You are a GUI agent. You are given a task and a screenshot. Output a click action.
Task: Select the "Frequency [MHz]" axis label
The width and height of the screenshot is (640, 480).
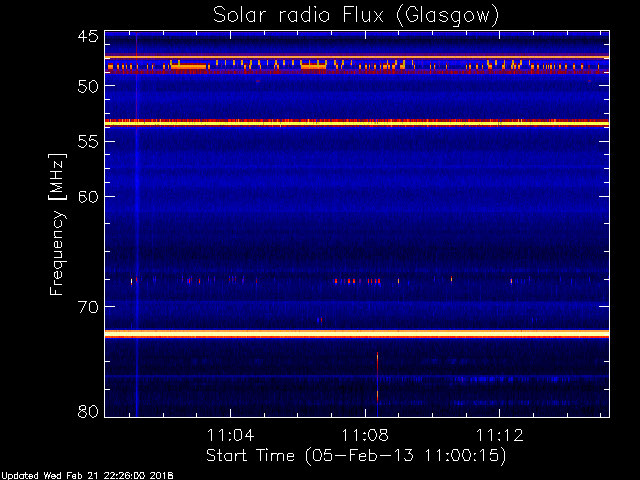[x=57, y=224]
